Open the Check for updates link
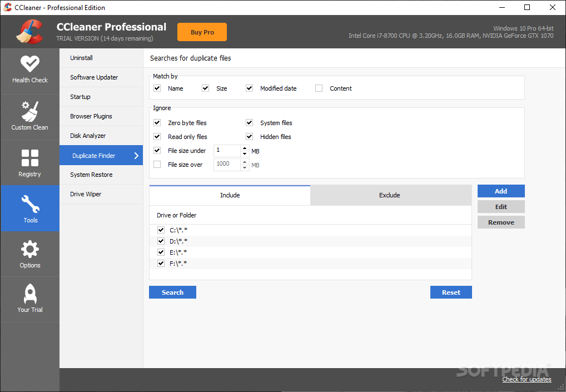Screen dimensions: 566x392 (x=526, y=379)
